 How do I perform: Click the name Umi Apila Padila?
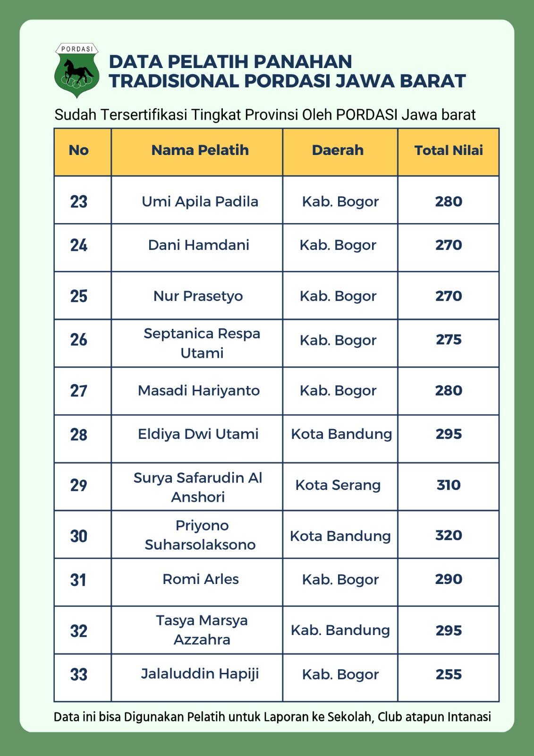pyautogui.click(x=200, y=202)
